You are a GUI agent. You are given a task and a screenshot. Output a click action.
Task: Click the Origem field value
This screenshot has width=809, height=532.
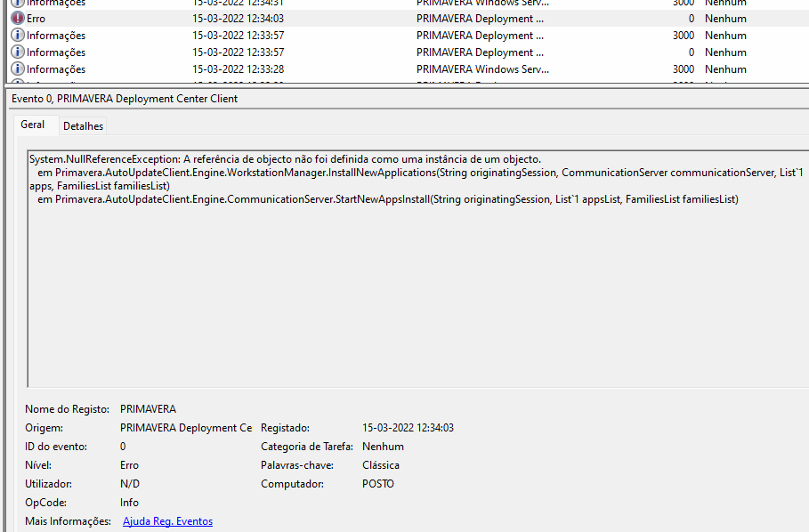185,428
